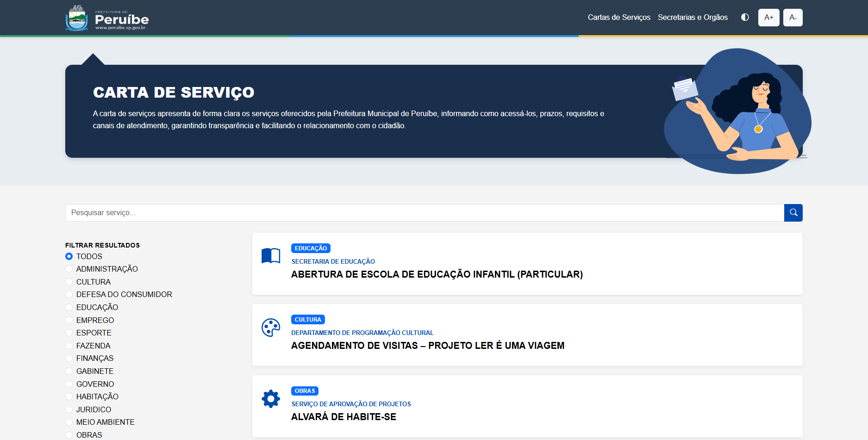
Task: Open Agendamento de Visitas Projeto Ler service
Action: click(x=428, y=346)
